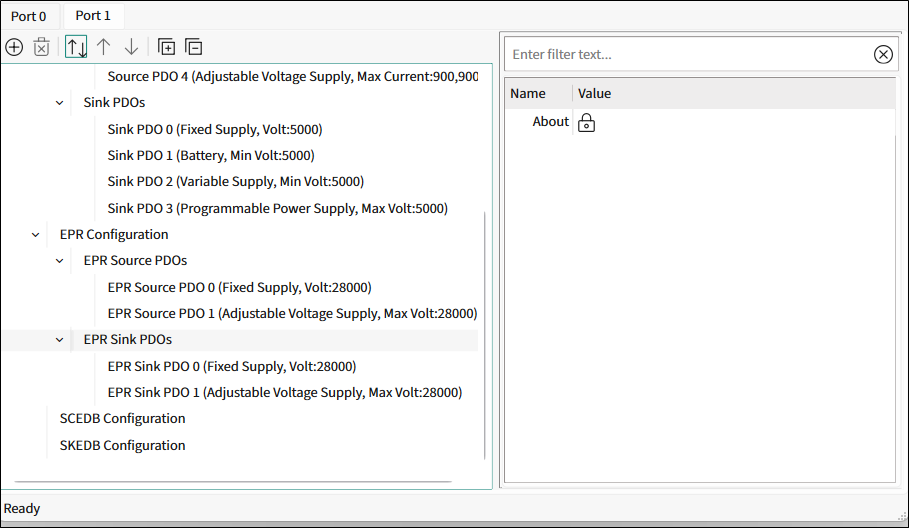Click the horizontal scrollbar of the tree

coord(233,481)
